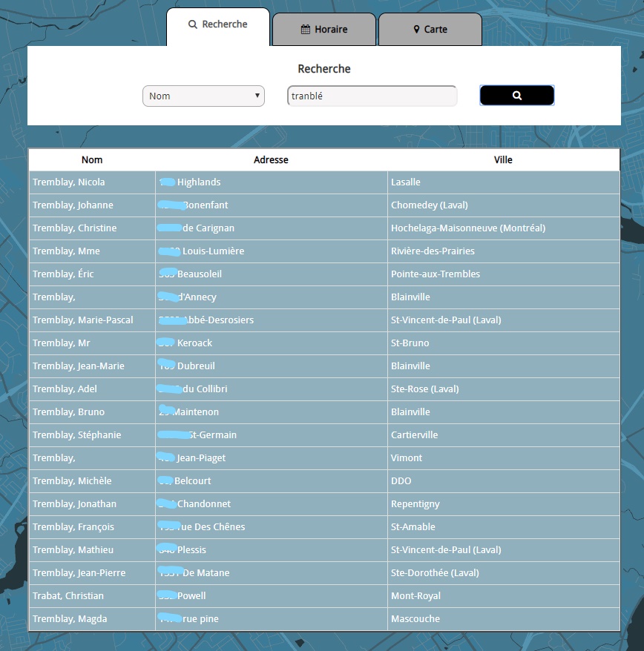Open the Recherche tab
This screenshot has width=644, height=651.
click(218, 24)
